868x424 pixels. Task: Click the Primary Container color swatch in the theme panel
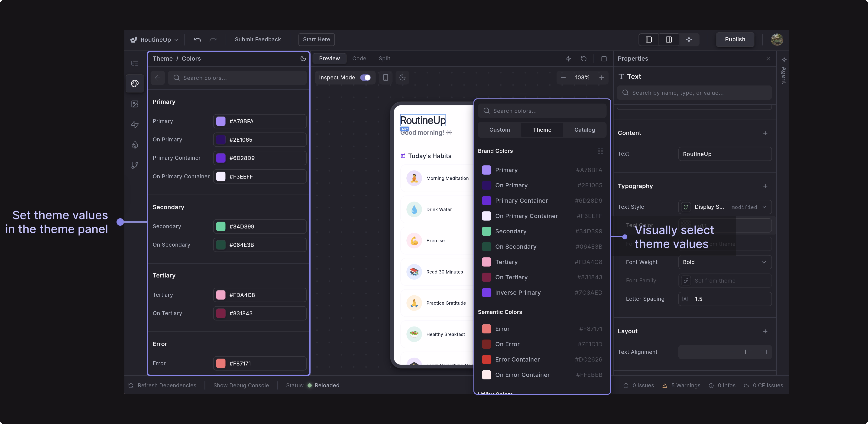point(221,158)
